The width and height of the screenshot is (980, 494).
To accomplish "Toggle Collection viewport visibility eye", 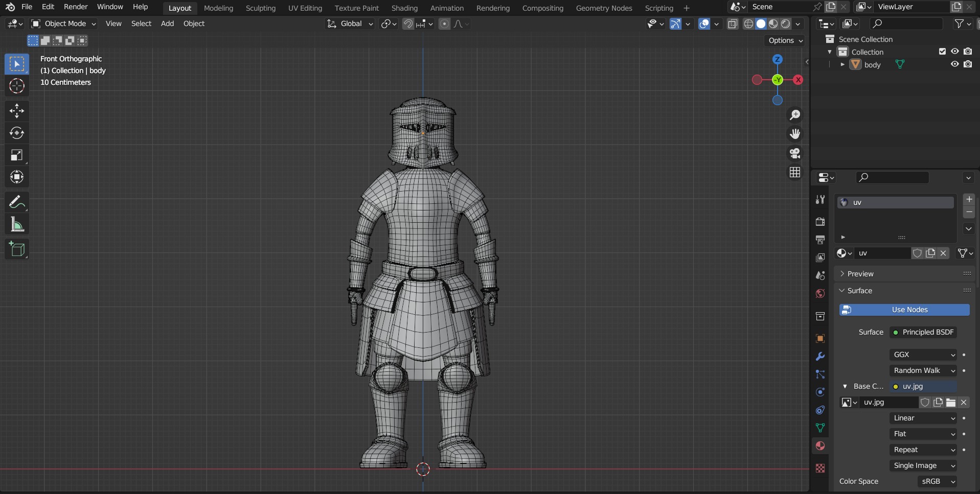I will tap(954, 52).
